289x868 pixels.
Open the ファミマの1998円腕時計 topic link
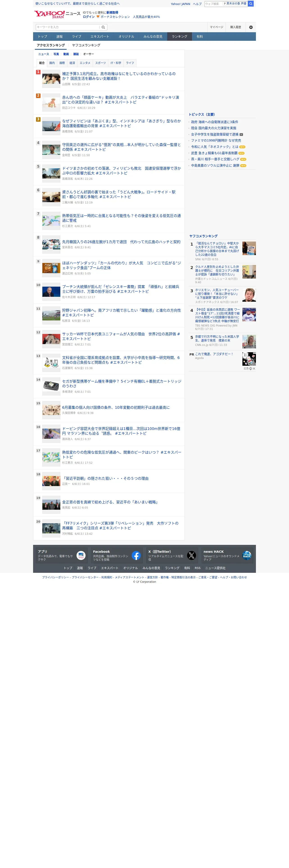(x=216, y=141)
